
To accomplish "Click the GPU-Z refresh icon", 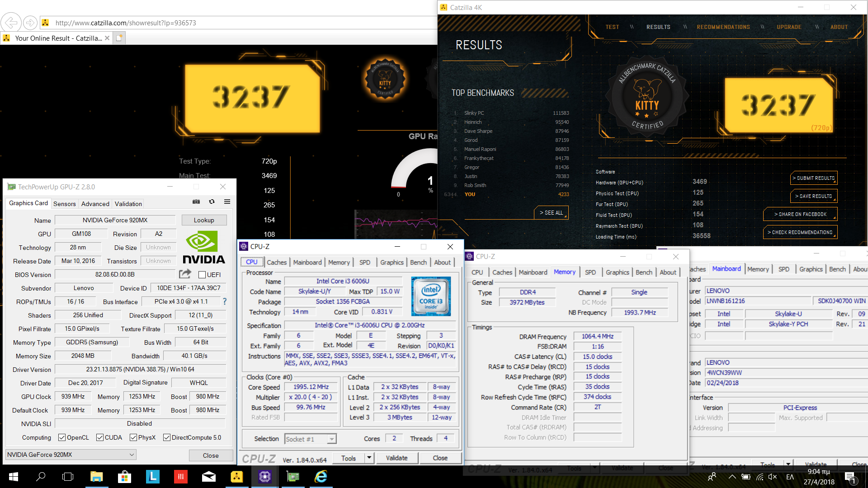I will click(212, 202).
